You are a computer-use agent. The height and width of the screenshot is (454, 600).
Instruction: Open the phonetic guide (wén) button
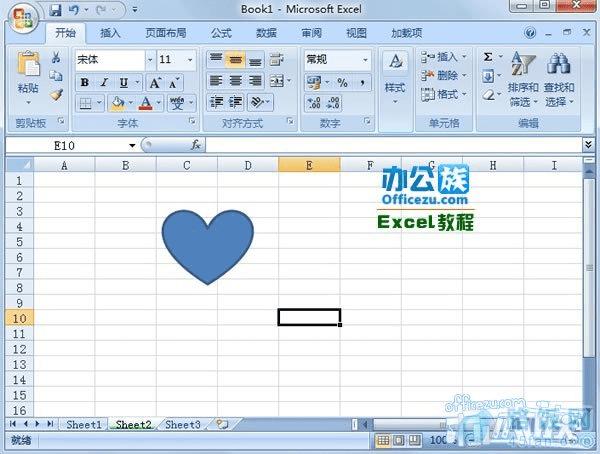177,103
